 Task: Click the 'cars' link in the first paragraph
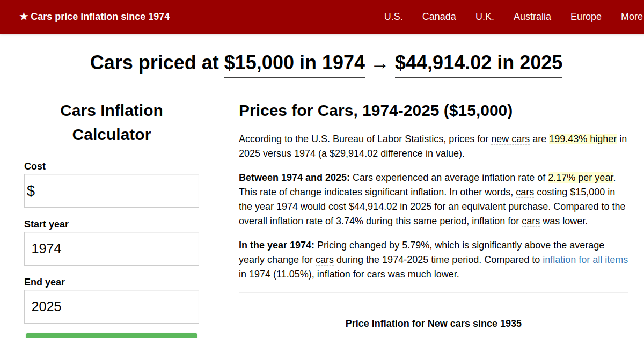pos(524,192)
